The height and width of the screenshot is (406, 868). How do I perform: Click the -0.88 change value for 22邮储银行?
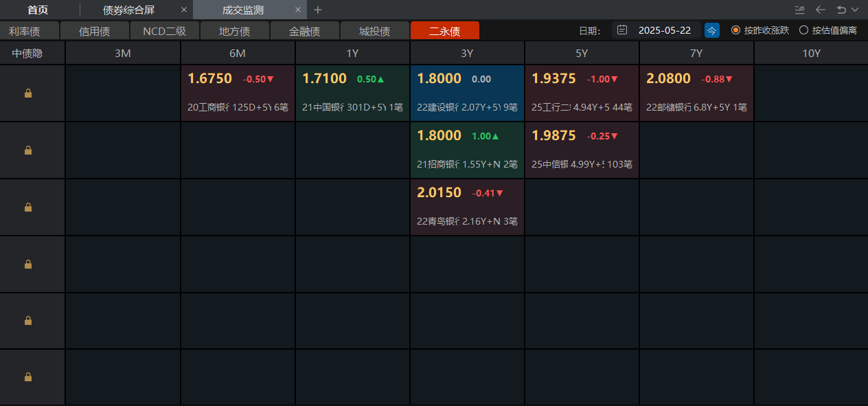pos(717,79)
